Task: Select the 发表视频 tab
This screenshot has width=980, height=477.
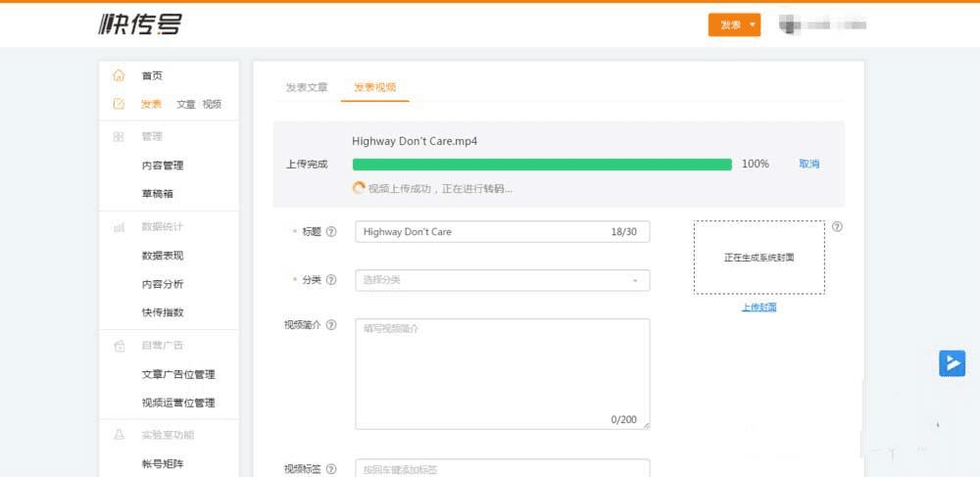Action: 375,87
